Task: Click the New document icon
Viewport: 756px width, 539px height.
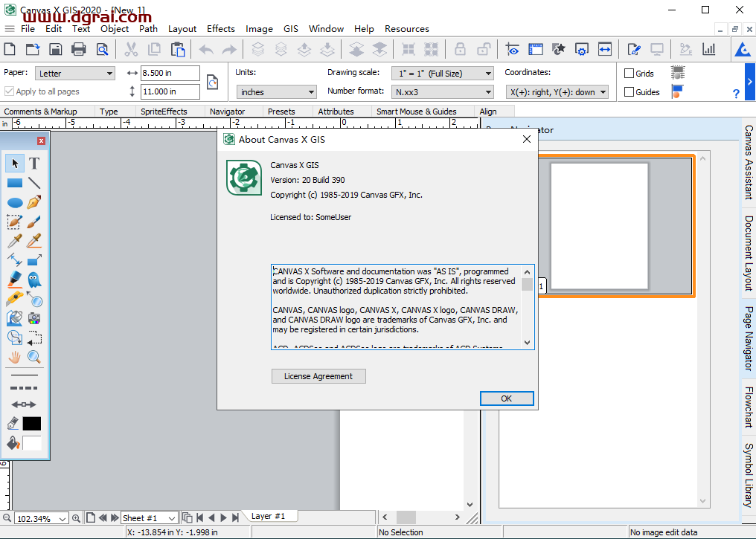Action: (10, 49)
